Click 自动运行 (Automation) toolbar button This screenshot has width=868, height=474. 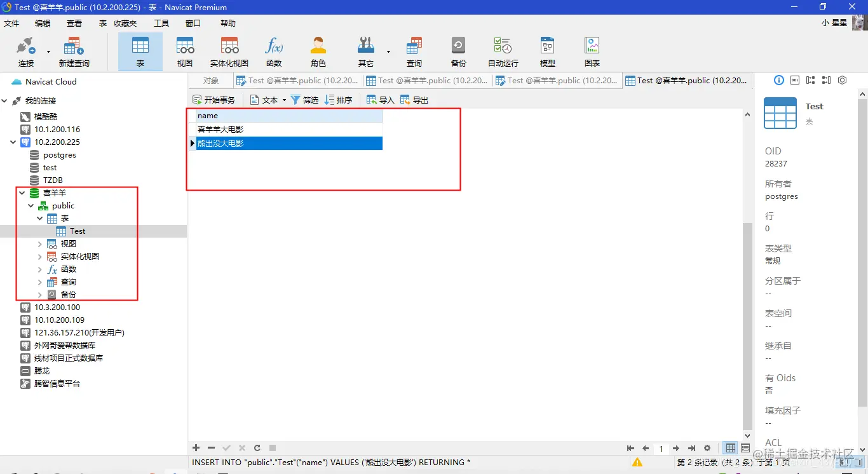tap(503, 52)
